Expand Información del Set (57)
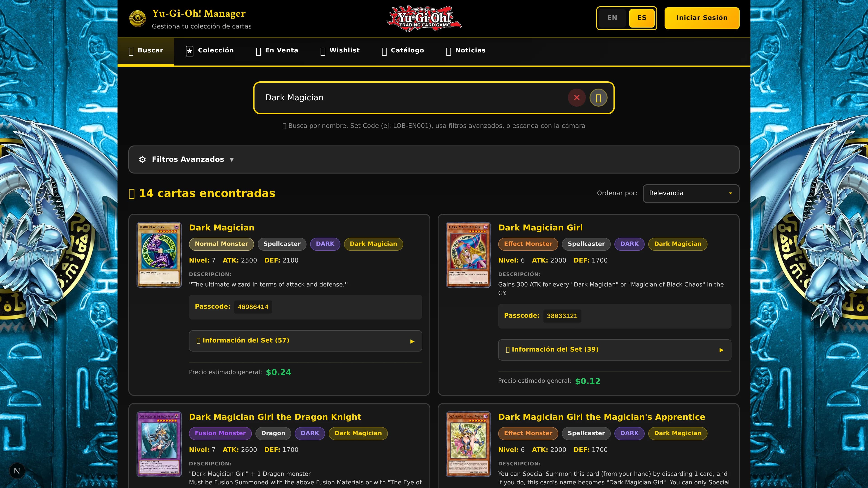This screenshot has width=868, height=488. point(305,341)
